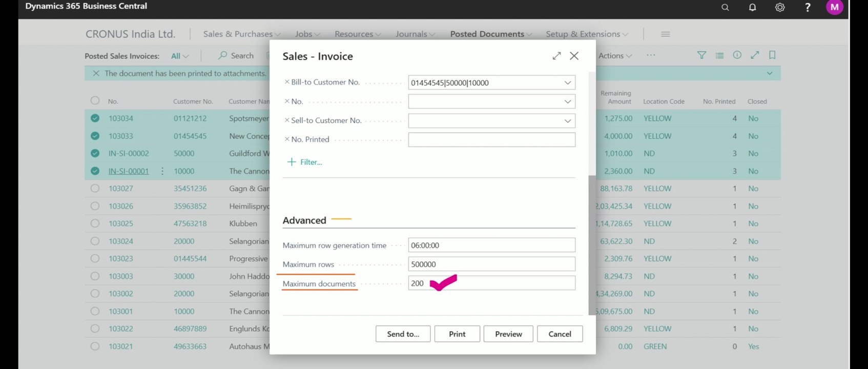Viewport: 868px width, 369px height.
Task: Open the hamburger menu in navigation bar
Action: tap(665, 34)
